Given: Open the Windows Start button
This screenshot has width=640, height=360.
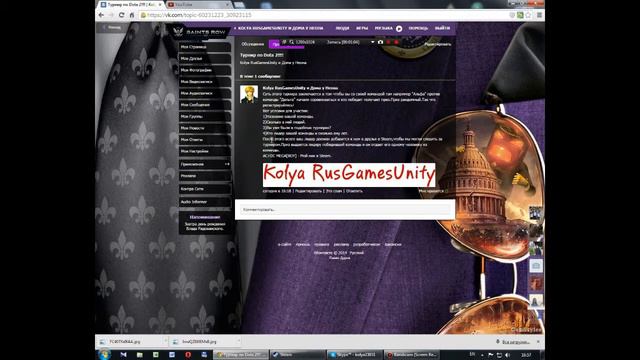Looking at the screenshot, I should point(104,355).
